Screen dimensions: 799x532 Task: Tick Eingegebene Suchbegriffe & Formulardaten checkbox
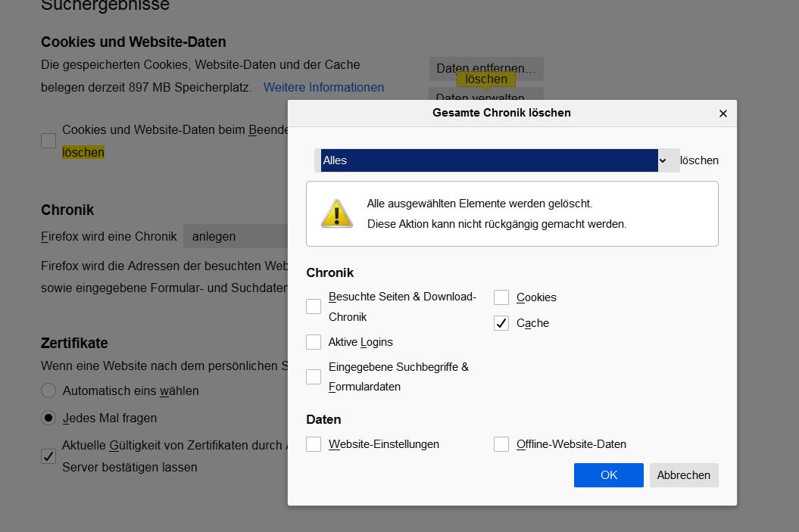(x=314, y=377)
